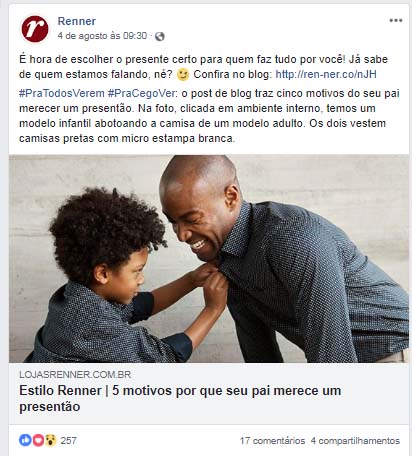
Task: Open the Renner page name link
Action: pyautogui.click(x=77, y=21)
